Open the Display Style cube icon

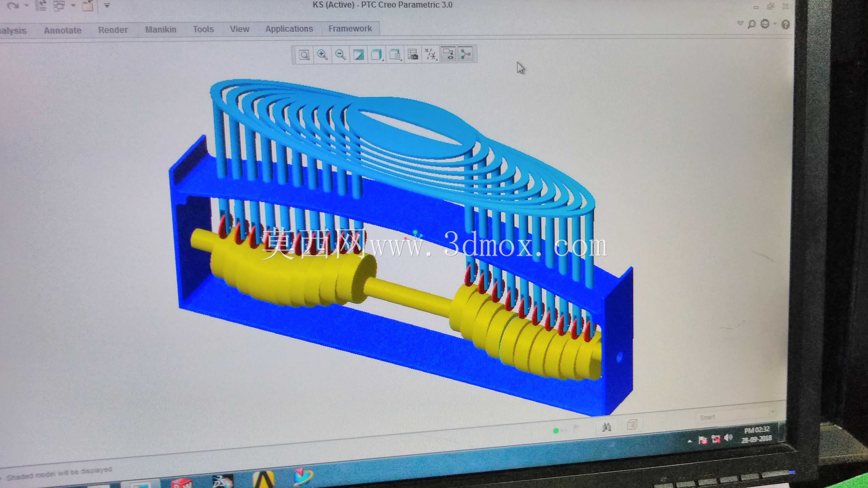pos(376,54)
